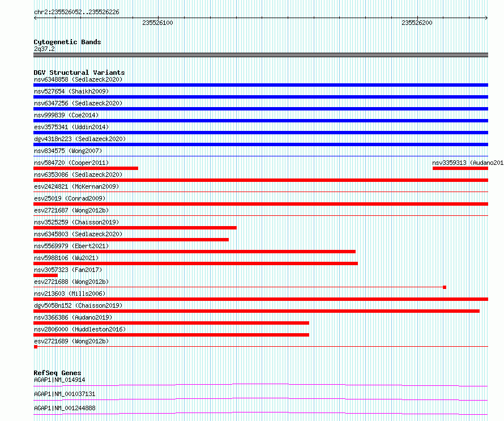Click the blue bar of nsv6347256
The width and height of the screenshot is (504, 421).
[x=260, y=109]
